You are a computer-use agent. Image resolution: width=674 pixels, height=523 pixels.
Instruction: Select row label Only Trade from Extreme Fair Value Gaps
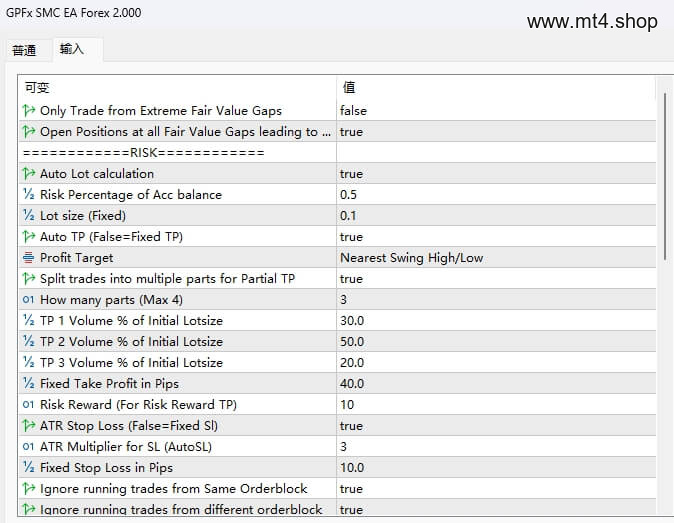click(x=161, y=110)
